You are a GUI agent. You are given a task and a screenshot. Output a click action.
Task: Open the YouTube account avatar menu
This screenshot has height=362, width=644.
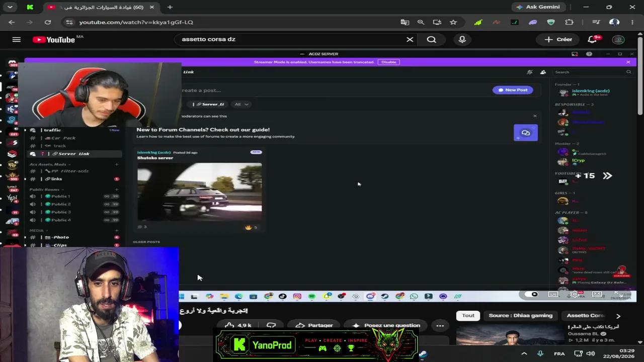618,39
